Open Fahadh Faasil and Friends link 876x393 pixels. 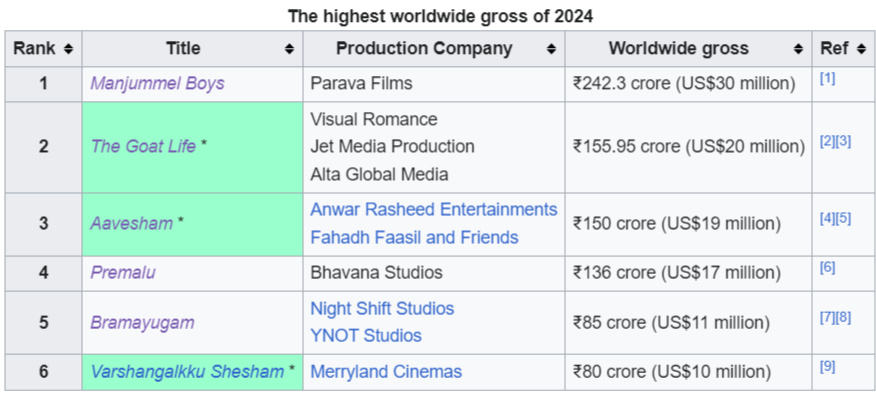click(414, 238)
